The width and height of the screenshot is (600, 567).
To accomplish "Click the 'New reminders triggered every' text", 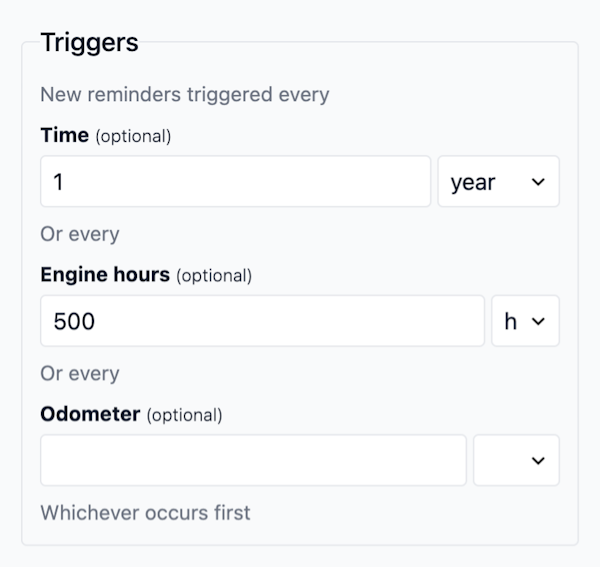I will (x=185, y=95).
